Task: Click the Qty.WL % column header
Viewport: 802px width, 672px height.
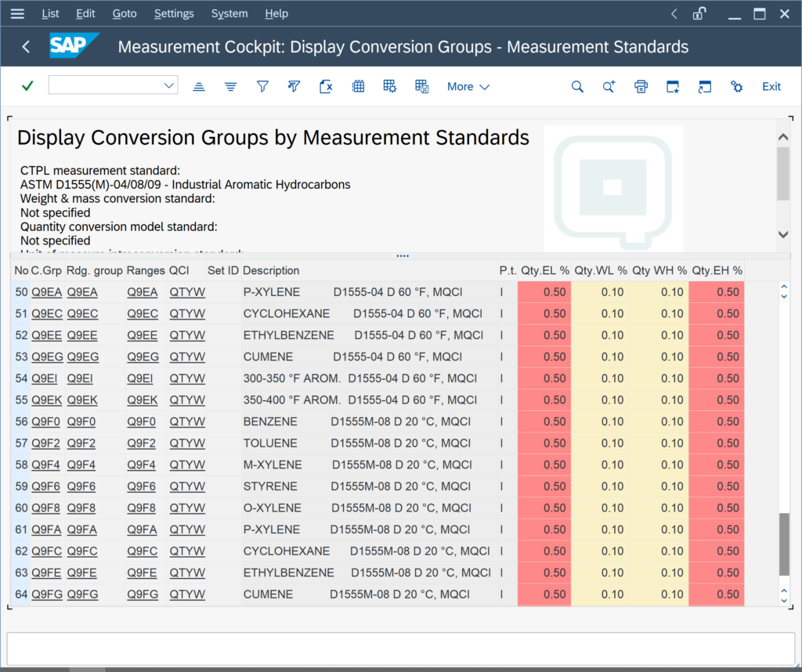Action: (x=601, y=270)
